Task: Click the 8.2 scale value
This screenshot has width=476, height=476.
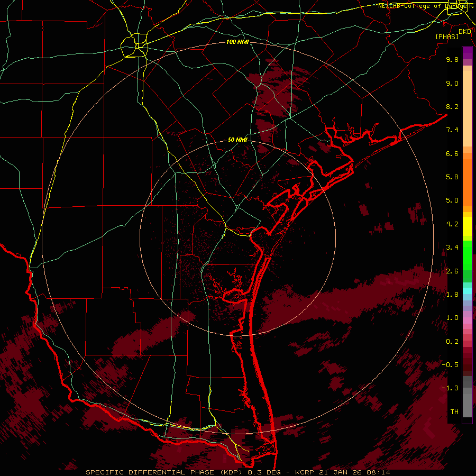Action: point(452,106)
